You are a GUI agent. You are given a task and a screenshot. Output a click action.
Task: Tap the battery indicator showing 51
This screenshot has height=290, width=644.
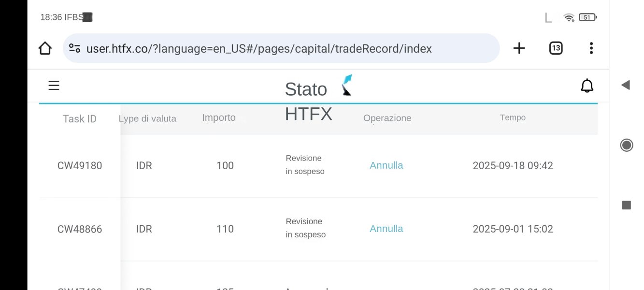point(588,17)
